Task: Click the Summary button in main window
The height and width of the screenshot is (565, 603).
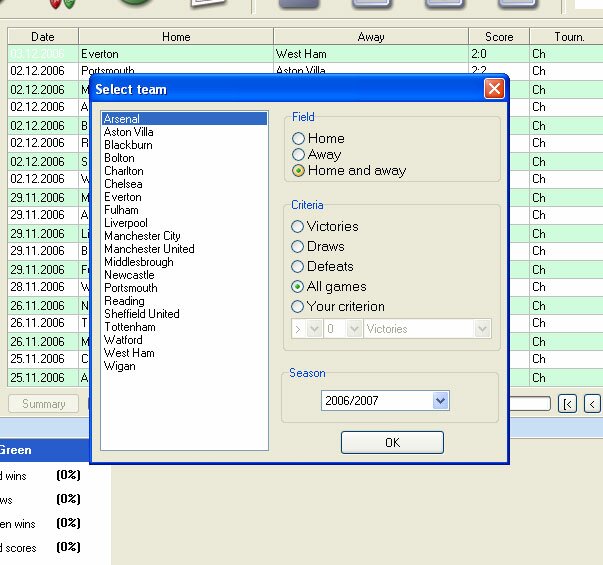Action: click(x=43, y=404)
